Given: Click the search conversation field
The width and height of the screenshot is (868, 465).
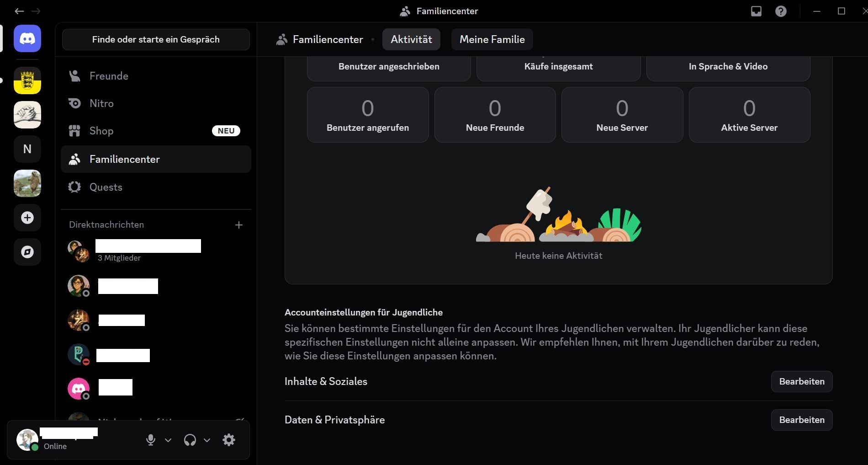Looking at the screenshot, I should 156,39.
